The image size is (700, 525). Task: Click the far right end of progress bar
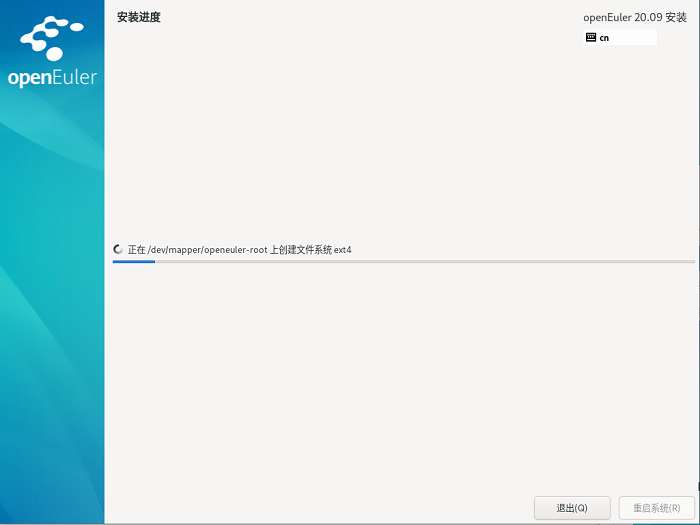pyautogui.click(x=690, y=261)
